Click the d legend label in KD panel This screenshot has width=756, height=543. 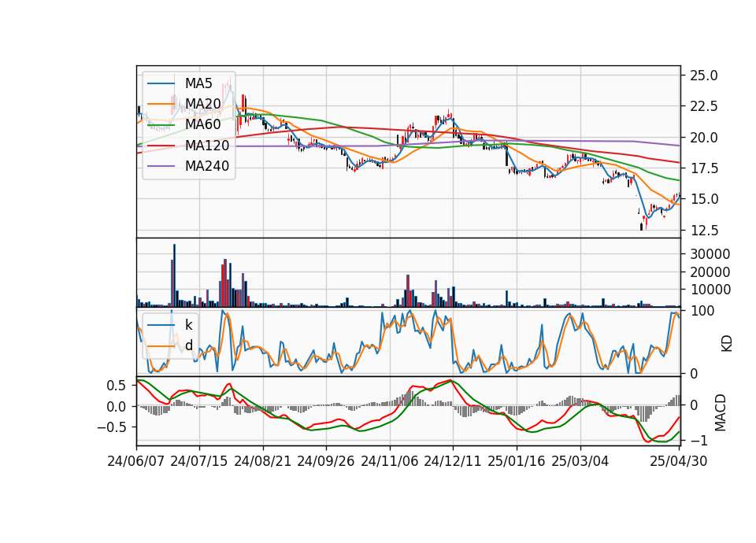point(188,345)
